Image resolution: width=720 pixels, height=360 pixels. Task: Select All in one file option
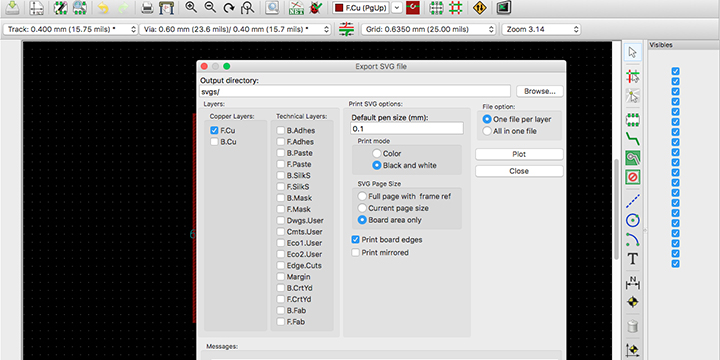pyautogui.click(x=487, y=131)
